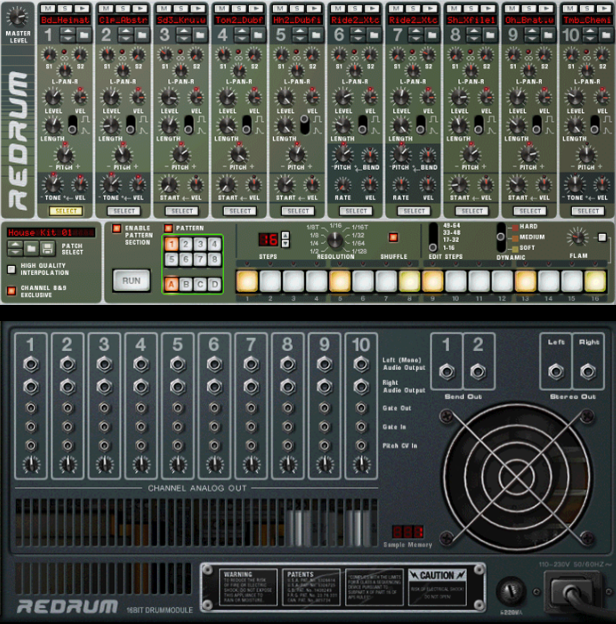
Task: Click channel 2 sample up/down arrows
Action: tap(126, 35)
